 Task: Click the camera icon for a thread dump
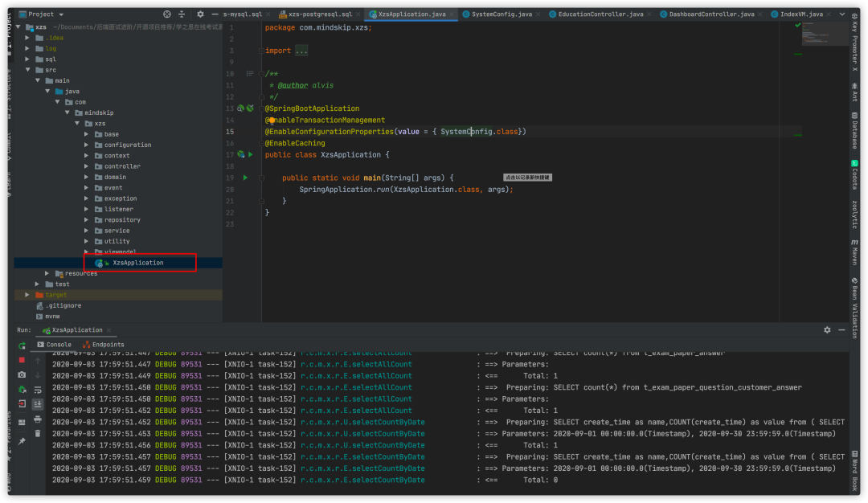click(22, 374)
